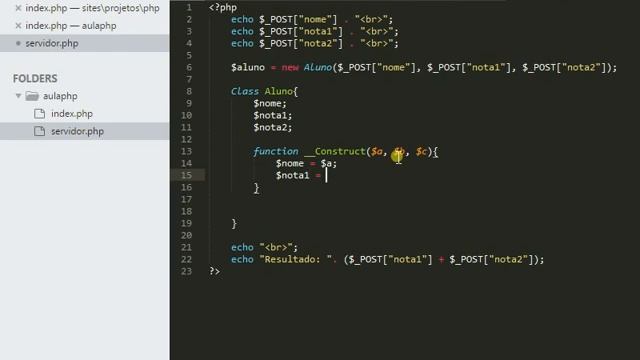
Task: Click the $c parameter on line 13
Action: click(x=421, y=151)
